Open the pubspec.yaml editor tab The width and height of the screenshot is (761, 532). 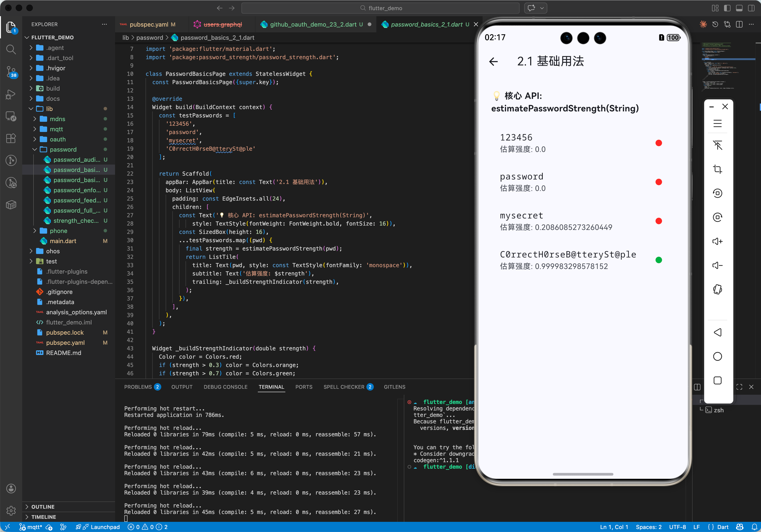coord(149,24)
